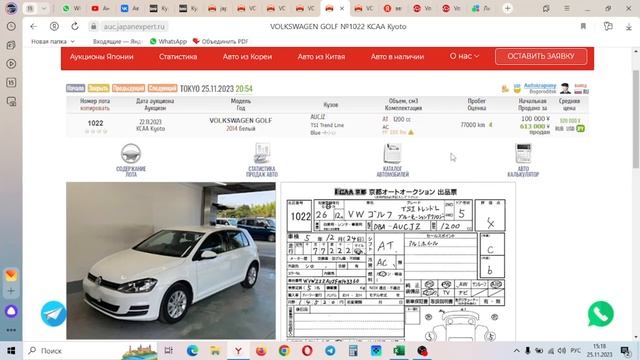The image size is (640, 360).
Task: Switch the РУС keyboard language indicator
Action: pyautogui.click(x=576, y=351)
